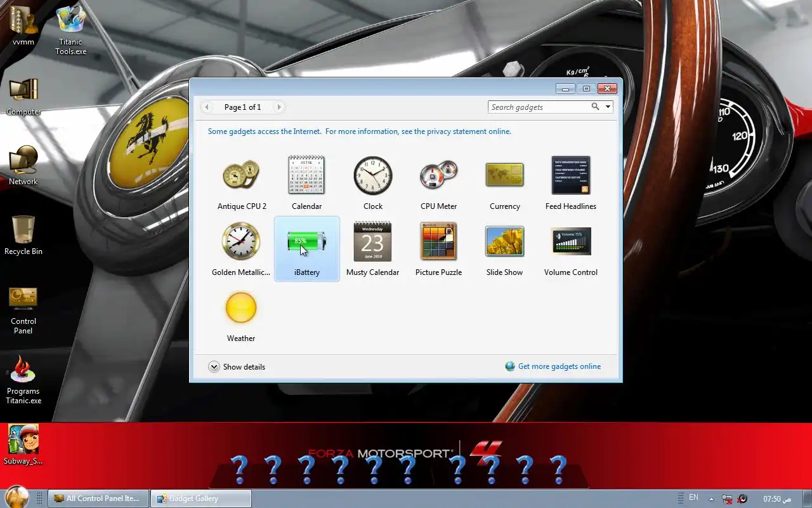Click the search magnifier icon
This screenshot has height=508, width=812.
595,107
